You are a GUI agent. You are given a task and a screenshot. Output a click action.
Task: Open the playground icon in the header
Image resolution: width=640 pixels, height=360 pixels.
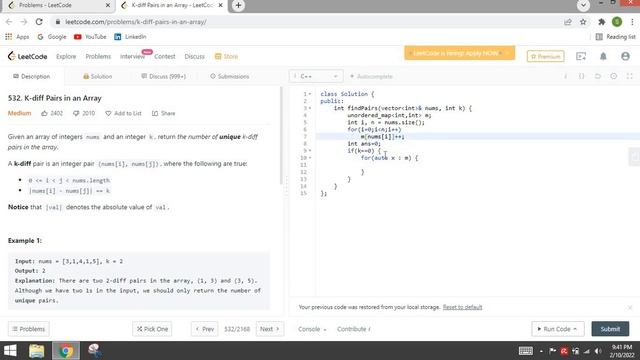coord(581,56)
